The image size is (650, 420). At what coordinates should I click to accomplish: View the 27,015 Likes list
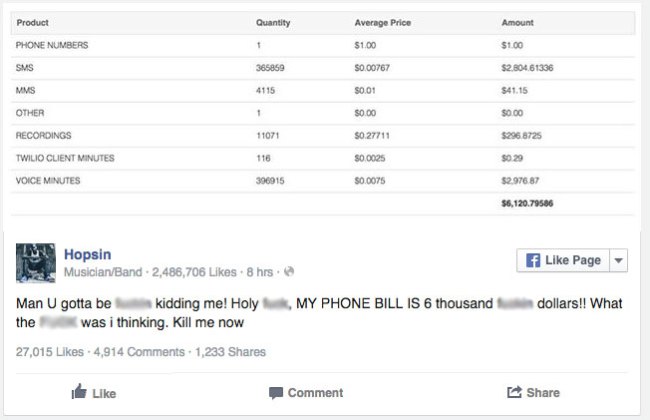50,352
